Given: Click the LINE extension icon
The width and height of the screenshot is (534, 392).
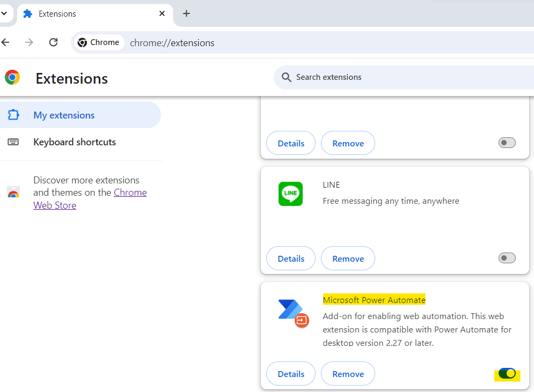Looking at the screenshot, I should point(290,194).
